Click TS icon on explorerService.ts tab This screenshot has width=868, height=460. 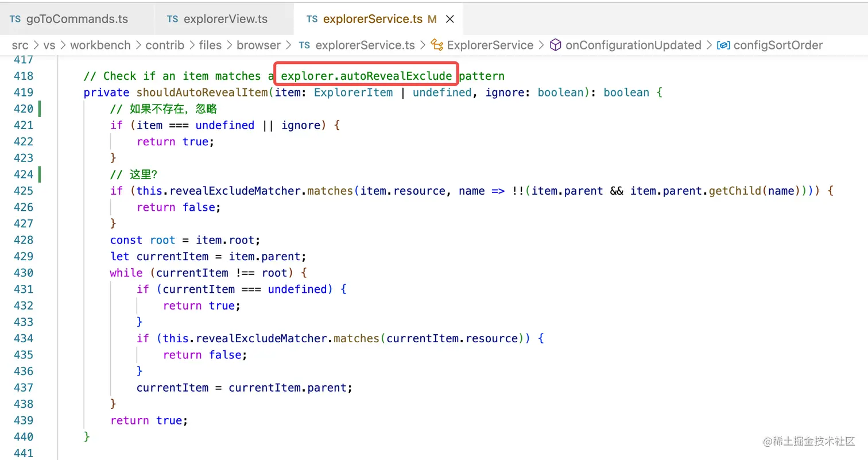312,19
